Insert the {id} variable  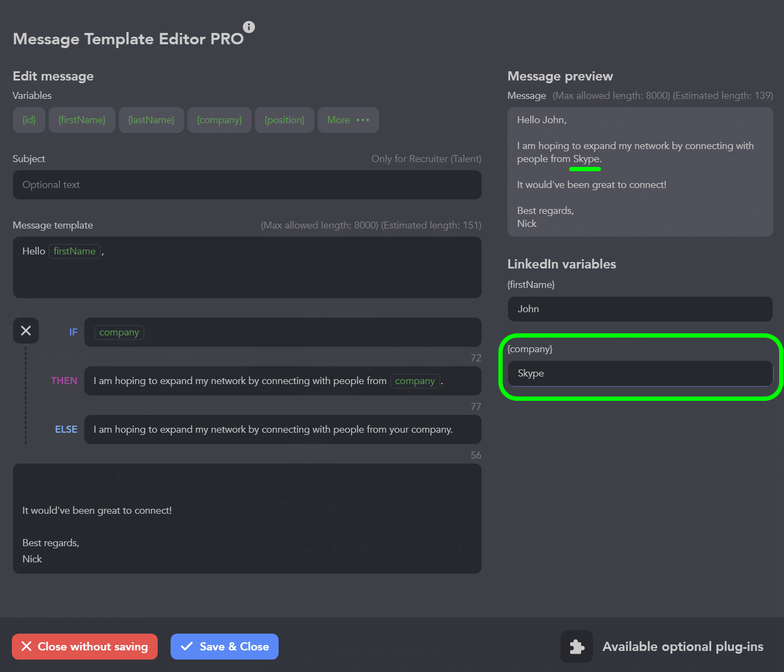point(29,120)
